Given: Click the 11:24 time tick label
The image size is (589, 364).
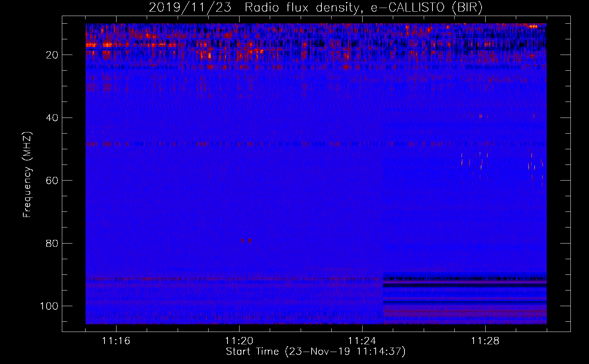Looking at the screenshot, I should [x=362, y=341].
